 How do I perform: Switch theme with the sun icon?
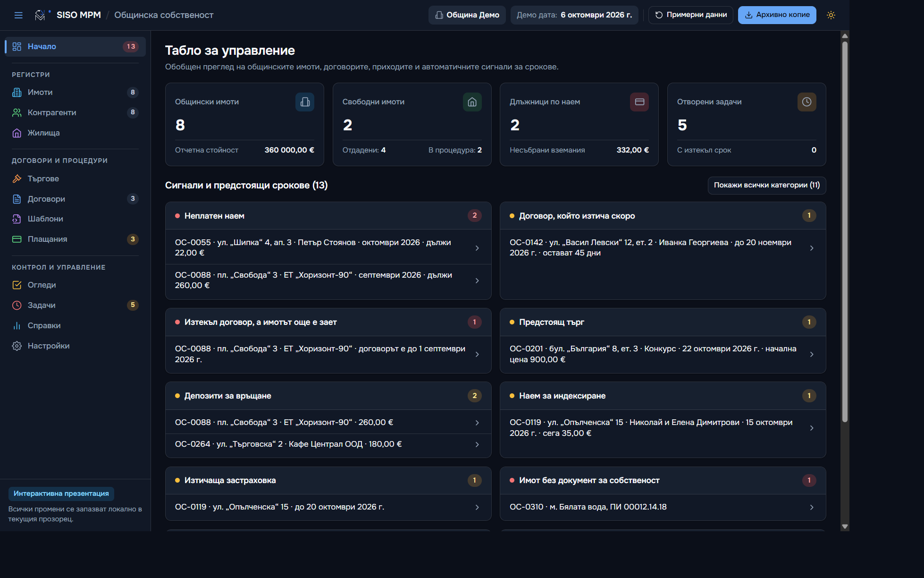coord(831,15)
